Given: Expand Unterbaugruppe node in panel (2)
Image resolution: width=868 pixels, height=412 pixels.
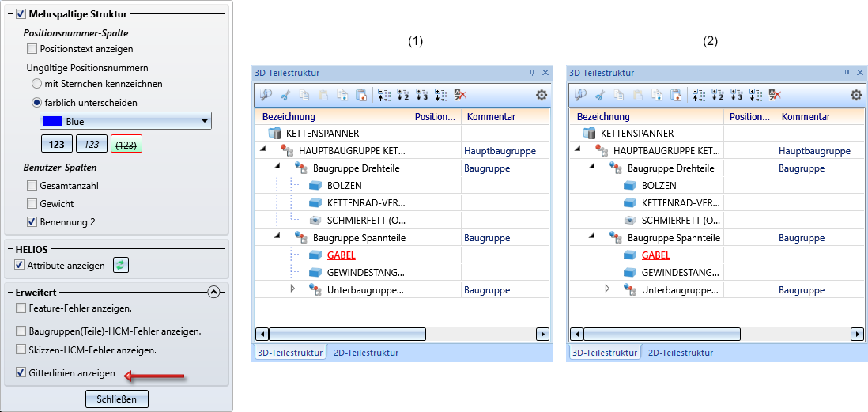Looking at the screenshot, I should click(607, 289).
